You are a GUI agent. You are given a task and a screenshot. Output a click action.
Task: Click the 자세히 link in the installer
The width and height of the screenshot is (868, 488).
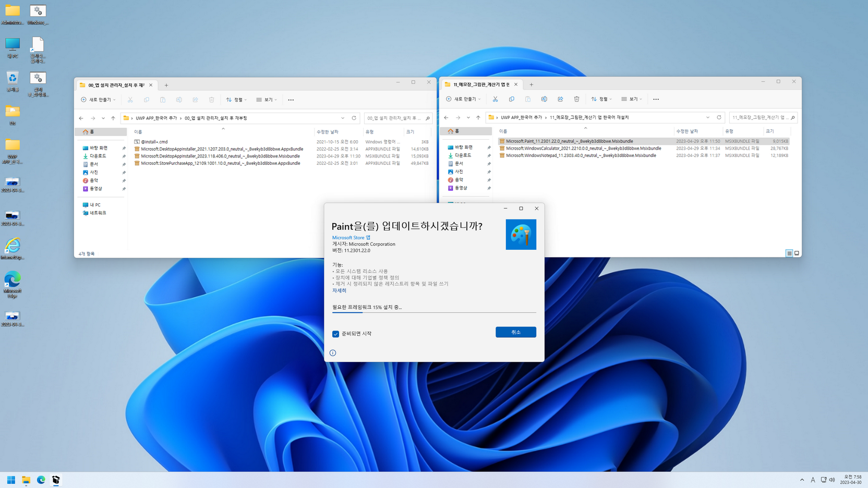(x=339, y=290)
